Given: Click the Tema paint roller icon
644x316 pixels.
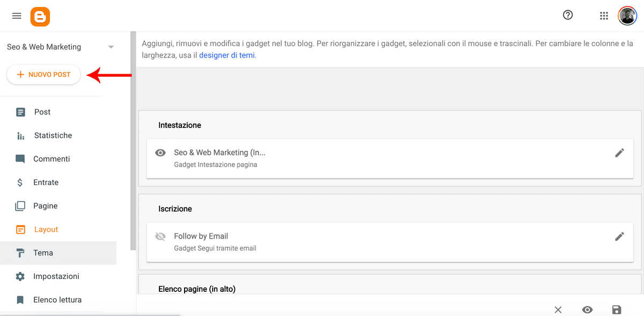Looking at the screenshot, I should tap(20, 253).
